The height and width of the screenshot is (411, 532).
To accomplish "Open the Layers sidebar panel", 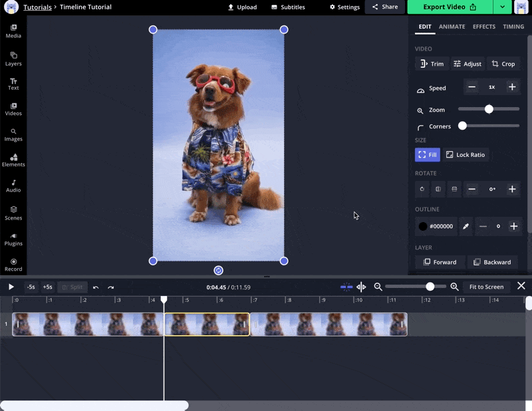I will tap(13, 59).
